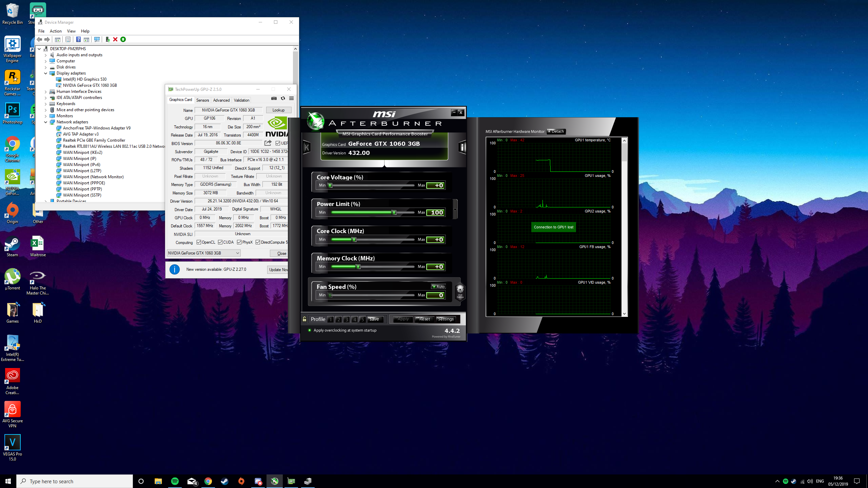Open GPU selection dropdown in GPU-Z
This screenshot has height=488, width=868.
pos(204,253)
